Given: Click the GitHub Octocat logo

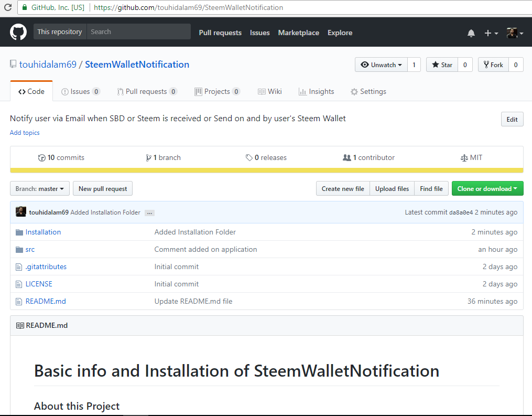Looking at the screenshot, I should click(x=18, y=32).
